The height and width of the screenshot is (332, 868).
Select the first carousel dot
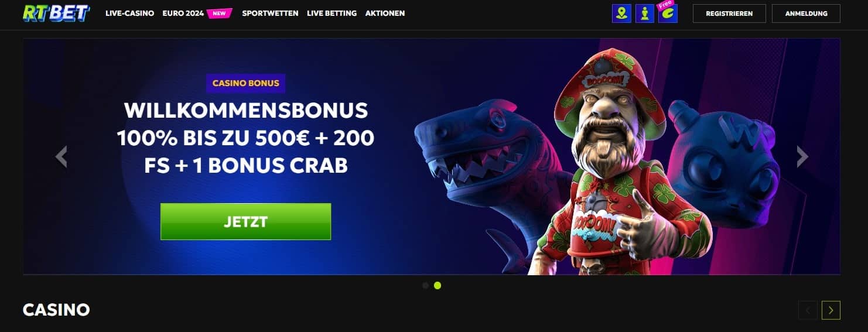[x=425, y=286]
